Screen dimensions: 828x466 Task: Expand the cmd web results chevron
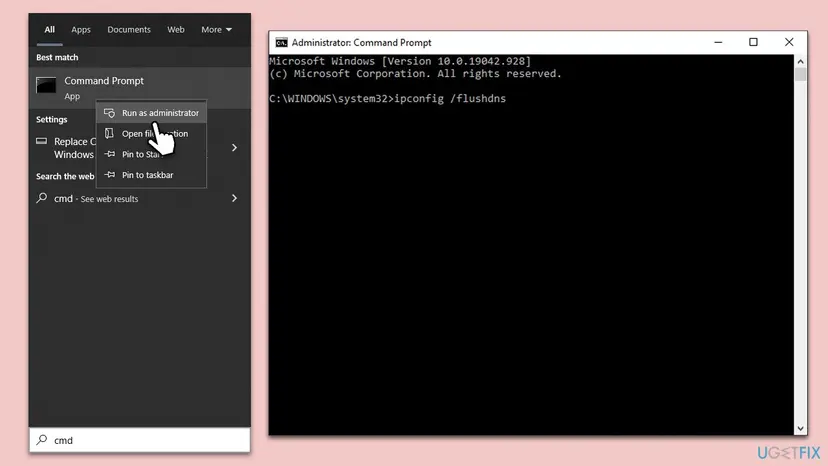[234, 198]
